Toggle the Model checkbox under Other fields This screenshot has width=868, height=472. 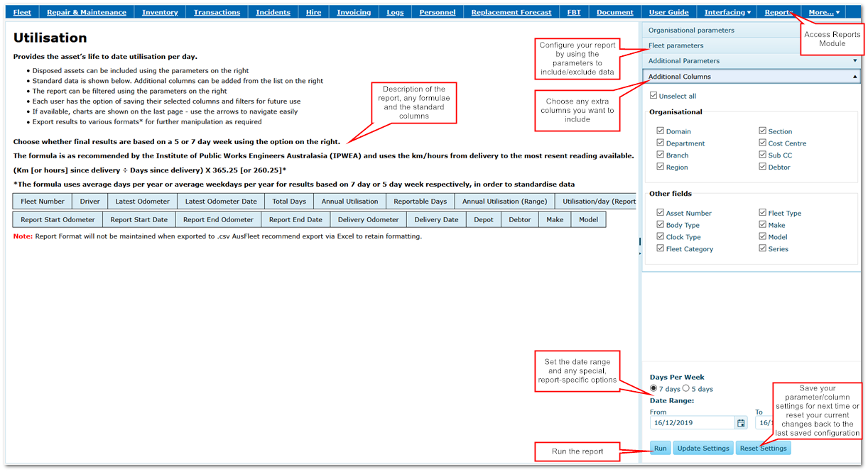pos(763,237)
